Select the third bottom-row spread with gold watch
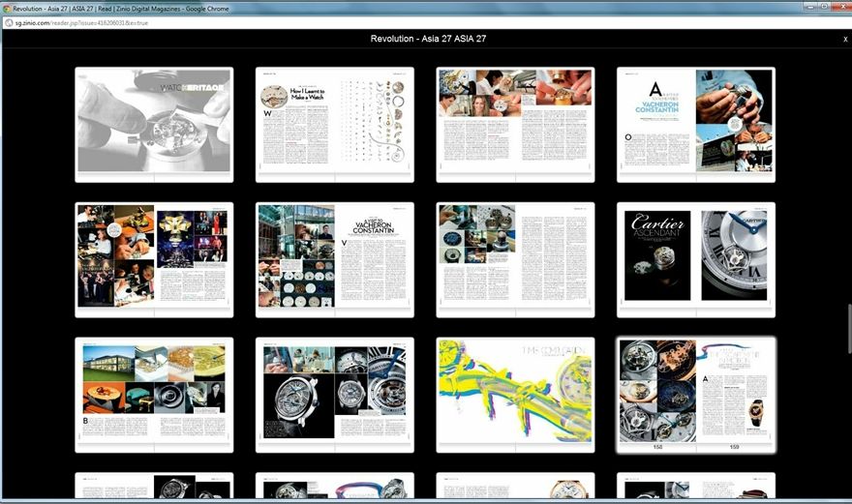 tap(515, 486)
